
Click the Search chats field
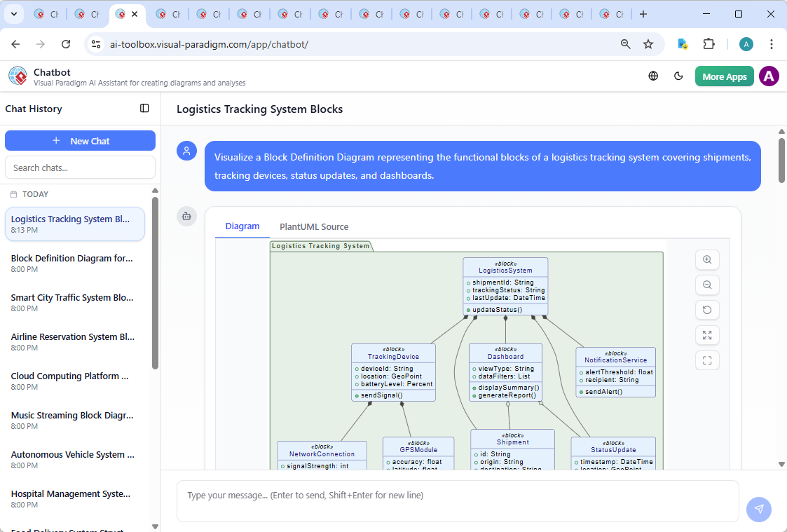[x=80, y=168]
